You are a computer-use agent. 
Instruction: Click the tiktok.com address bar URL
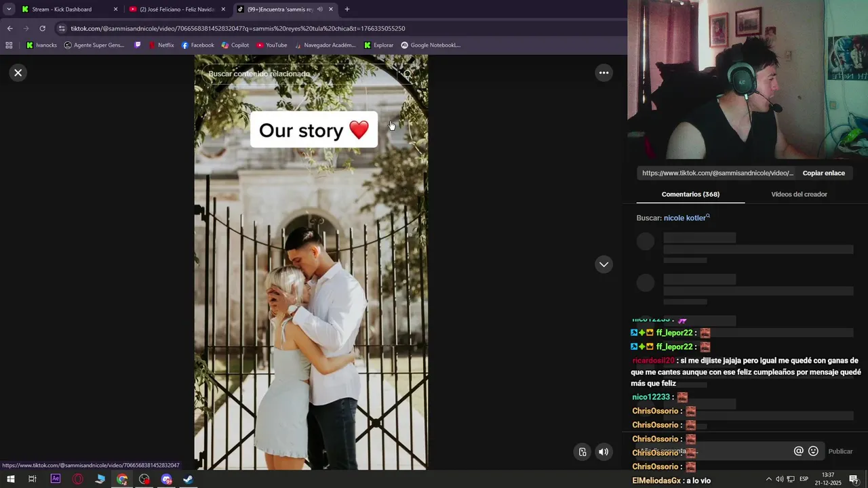[x=238, y=28]
